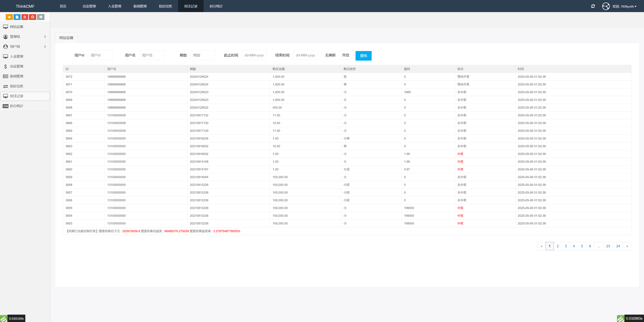Open the blue new document icon

(x=17, y=17)
